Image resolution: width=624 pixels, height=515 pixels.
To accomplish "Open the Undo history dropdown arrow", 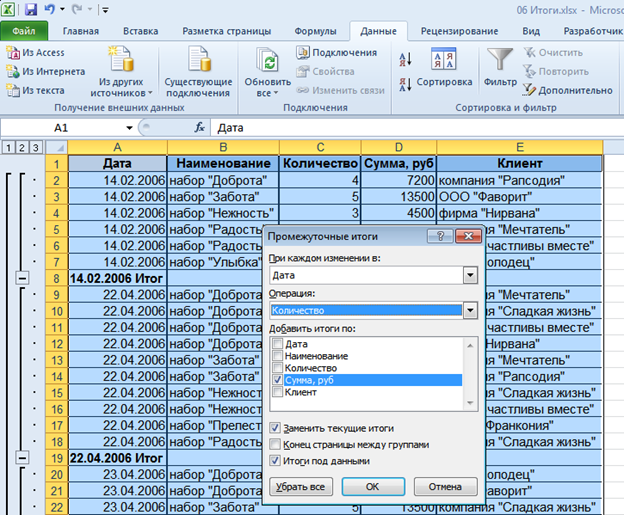I will [x=62, y=9].
